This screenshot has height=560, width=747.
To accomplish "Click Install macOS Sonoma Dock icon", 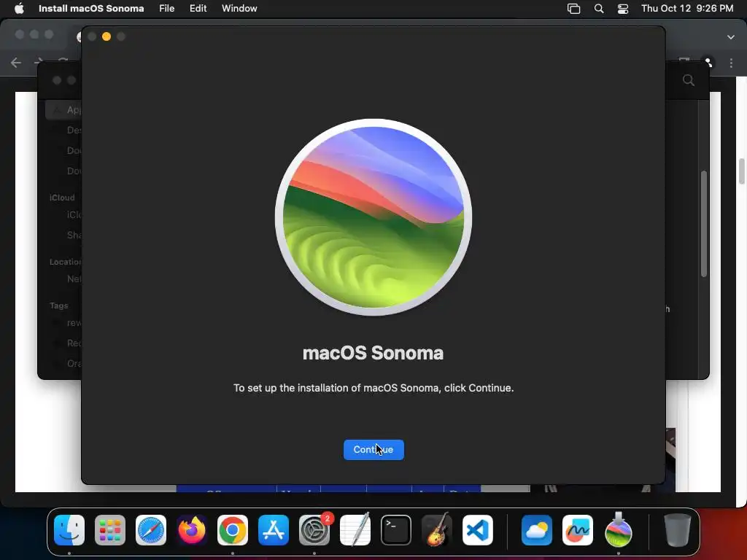I will 619,529.
